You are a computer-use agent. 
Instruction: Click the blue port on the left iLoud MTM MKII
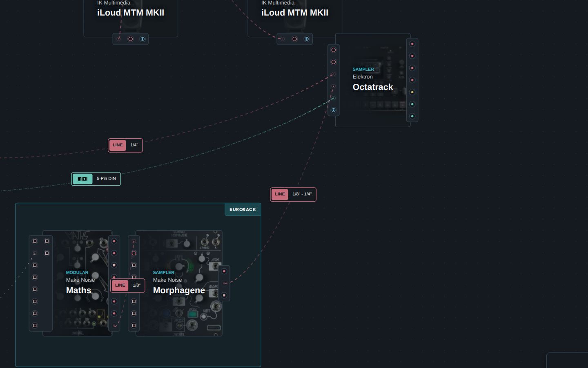point(143,39)
